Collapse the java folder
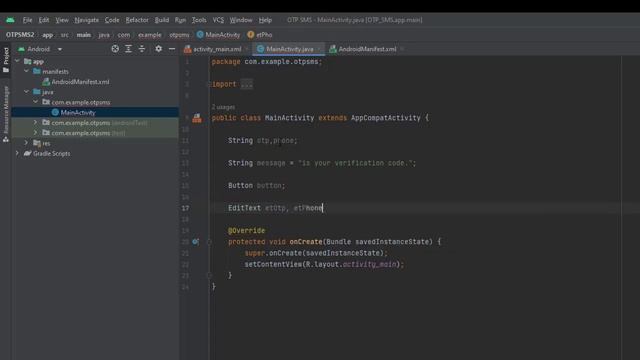Image resolution: width=640 pixels, height=360 pixels. point(27,92)
